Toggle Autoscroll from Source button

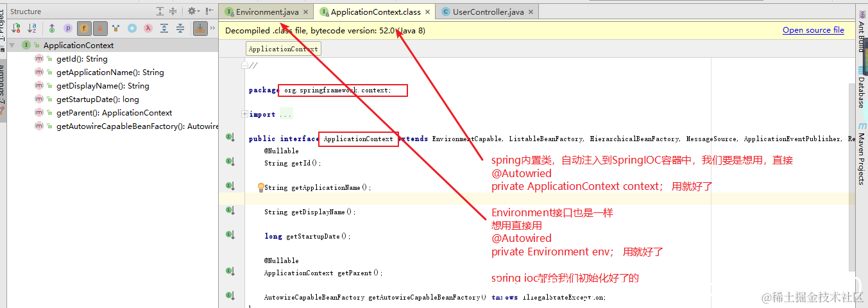coord(201,28)
